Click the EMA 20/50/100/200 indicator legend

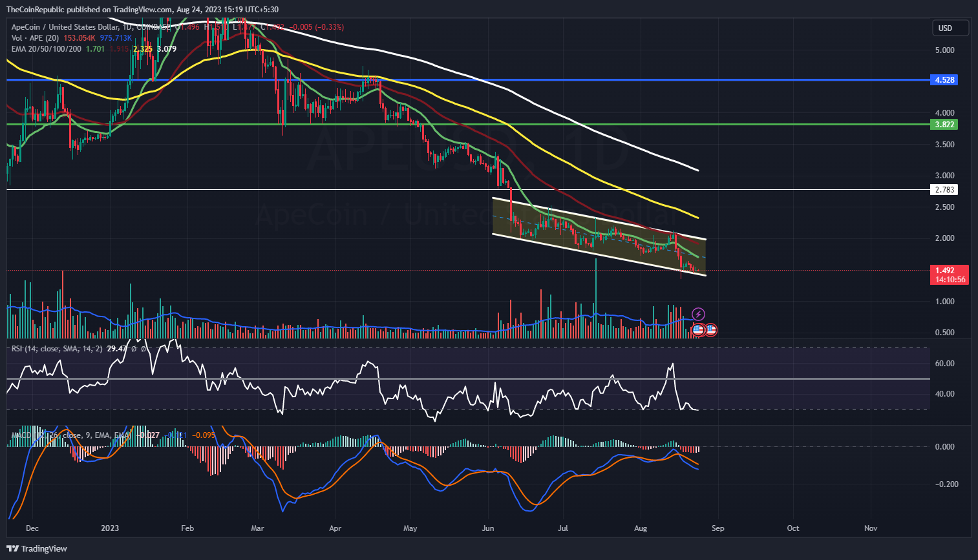[46, 49]
